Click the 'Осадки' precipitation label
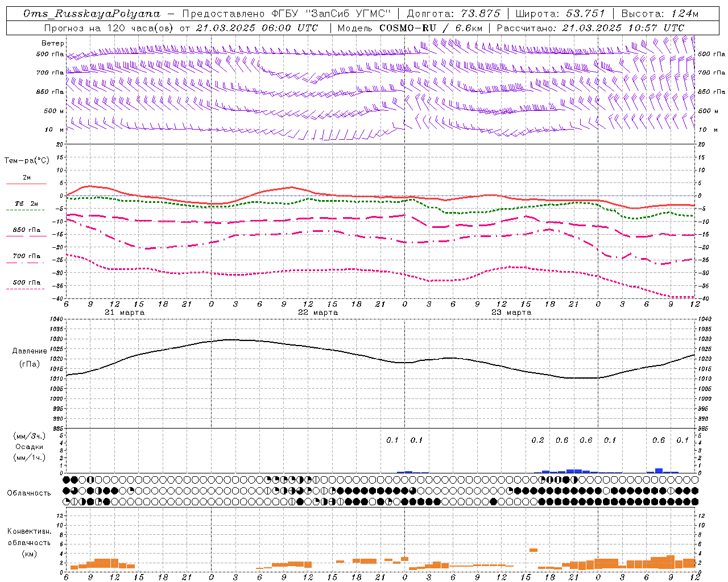The image size is (728, 582). click(x=30, y=447)
